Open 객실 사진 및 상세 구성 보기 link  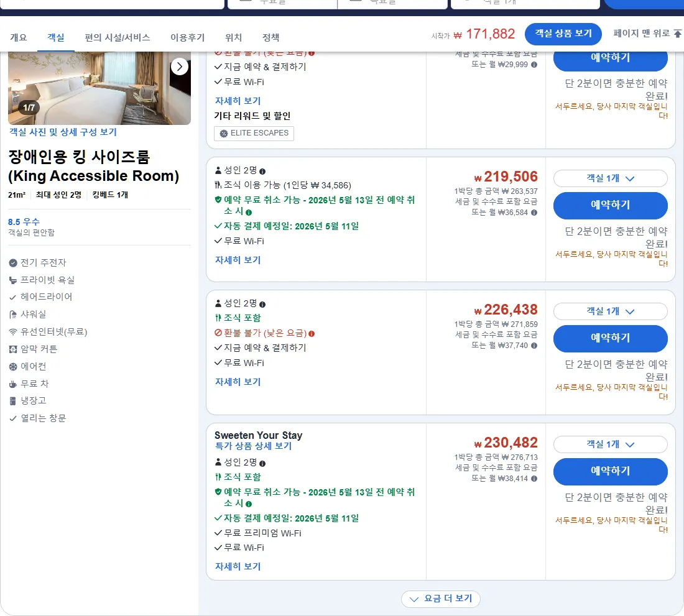click(x=63, y=132)
